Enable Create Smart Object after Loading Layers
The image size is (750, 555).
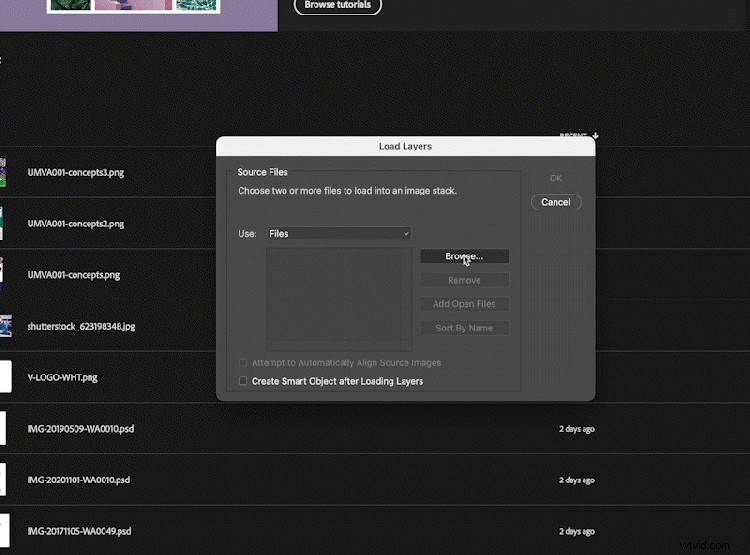click(x=243, y=381)
